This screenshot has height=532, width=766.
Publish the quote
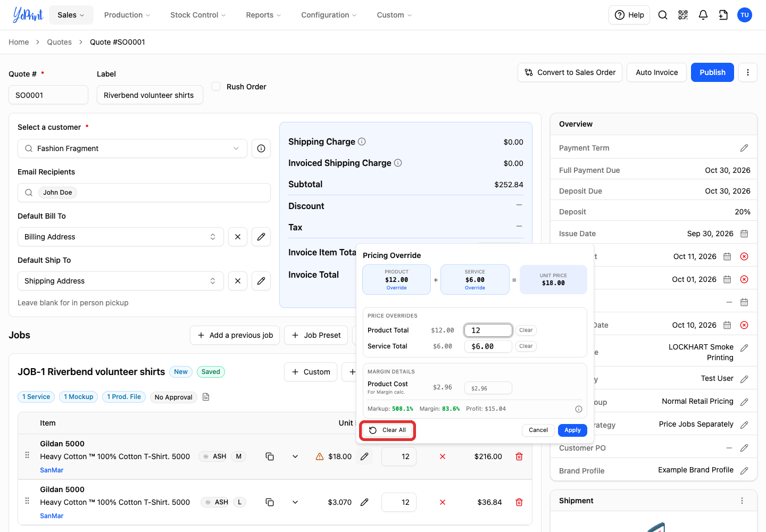(712, 72)
